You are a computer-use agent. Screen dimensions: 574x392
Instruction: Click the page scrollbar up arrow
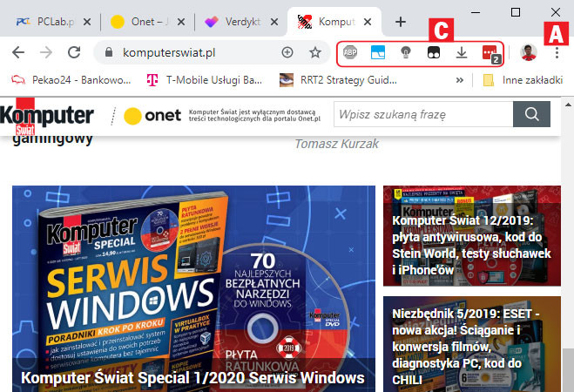568,105
